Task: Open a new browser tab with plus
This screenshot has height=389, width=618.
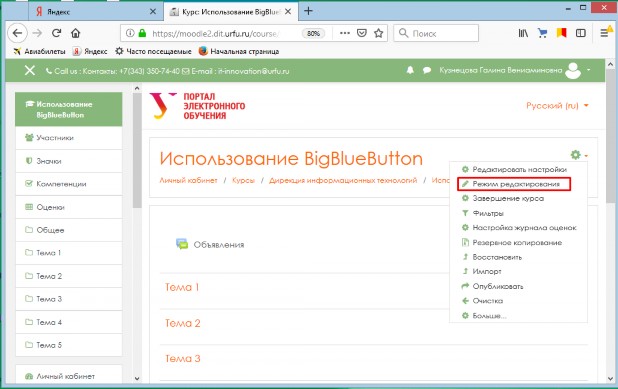Action: (309, 11)
